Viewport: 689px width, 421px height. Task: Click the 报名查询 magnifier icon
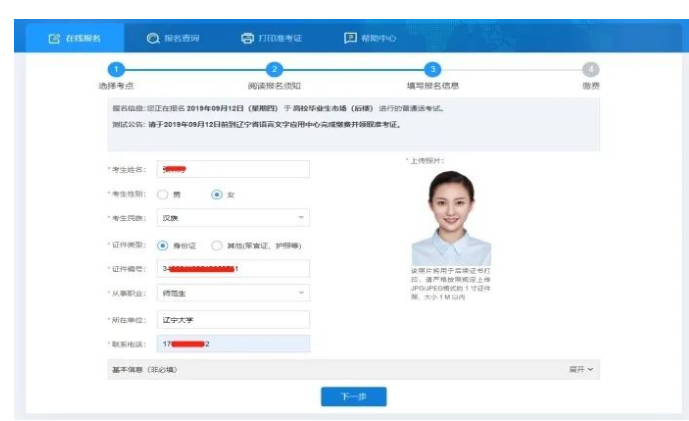pyautogui.click(x=153, y=38)
